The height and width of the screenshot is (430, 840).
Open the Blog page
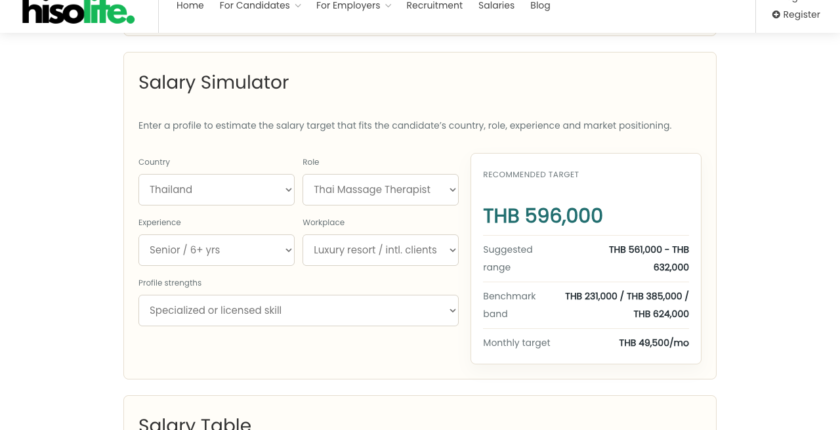540,6
